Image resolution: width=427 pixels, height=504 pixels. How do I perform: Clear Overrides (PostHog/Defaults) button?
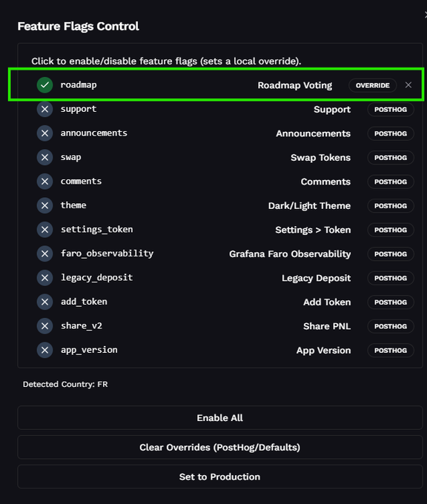click(220, 448)
